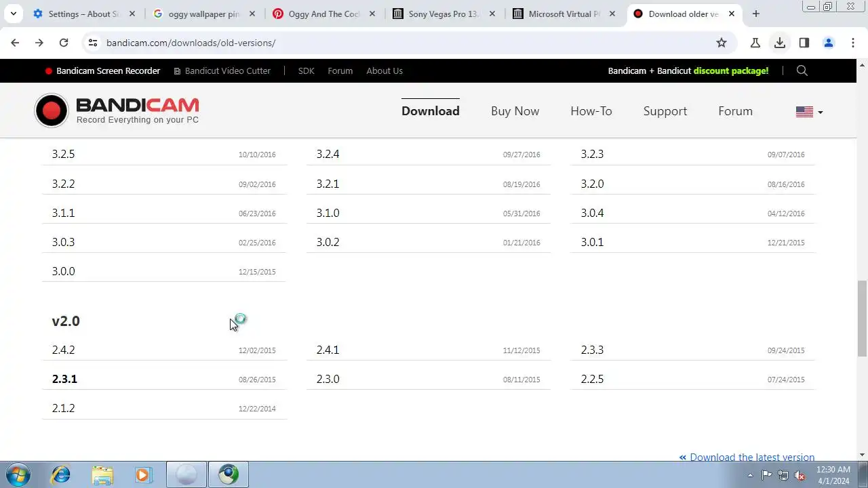Image resolution: width=868 pixels, height=488 pixels.
Task: Open Bandicam Screen Recorder top link
Action: pos(102,70)
